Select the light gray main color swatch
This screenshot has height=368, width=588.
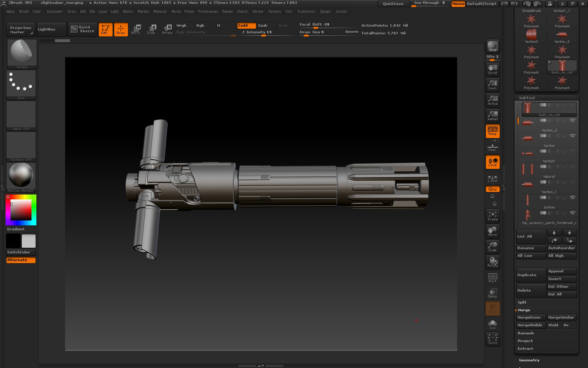pyautogui.click(x=29, y=241)
